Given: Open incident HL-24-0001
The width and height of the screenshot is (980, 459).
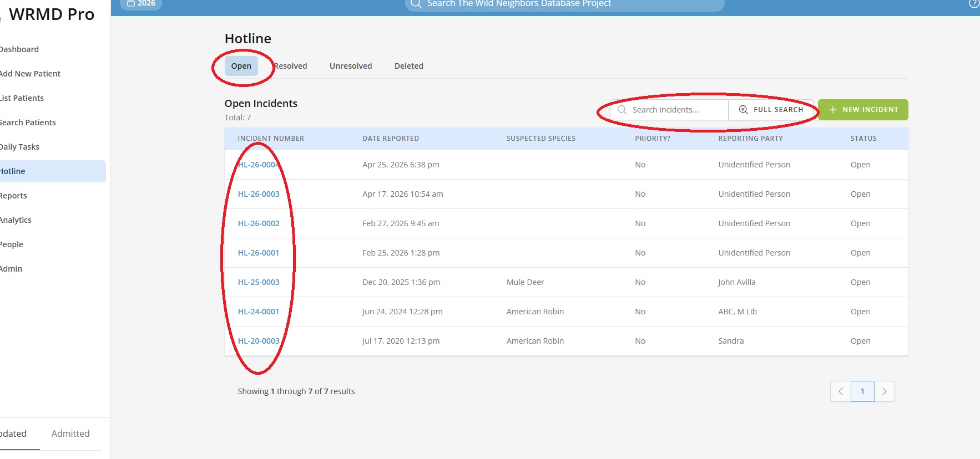Looking at the screenshot, I should pyautogui.click(x=259, y=312).
